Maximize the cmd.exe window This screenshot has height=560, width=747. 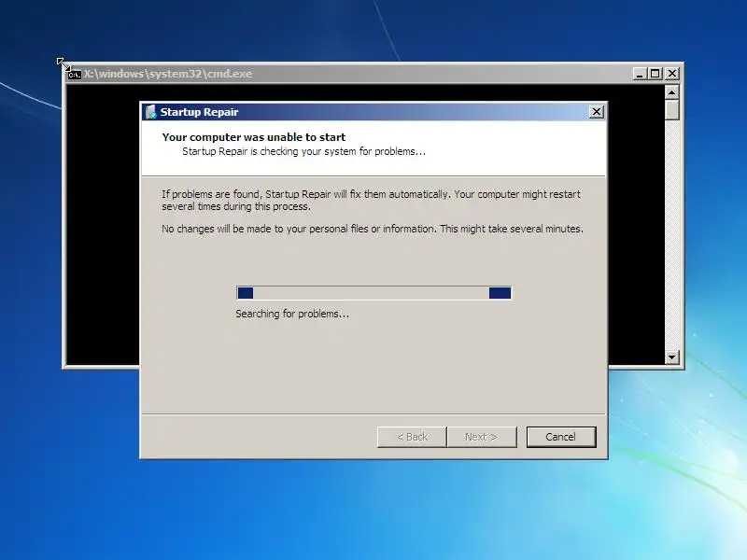point(655,74)
